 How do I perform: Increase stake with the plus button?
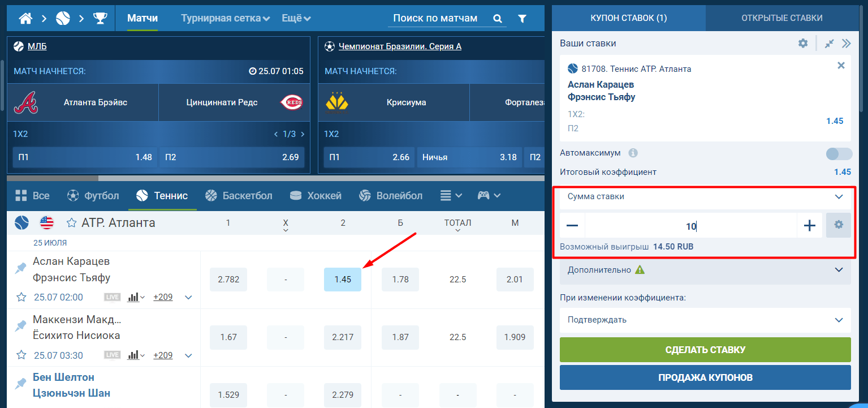[810, 226]
